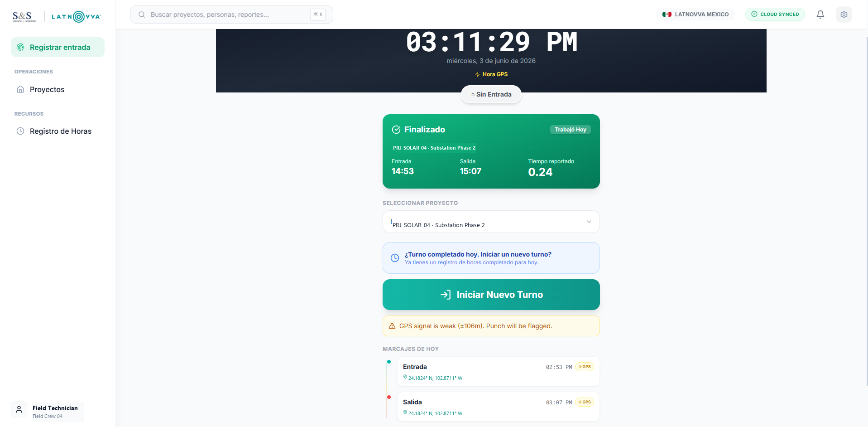Open the Seleccionar Proyecto dropdown
This screenshot has height=427, width=868.
coord(491,222)
